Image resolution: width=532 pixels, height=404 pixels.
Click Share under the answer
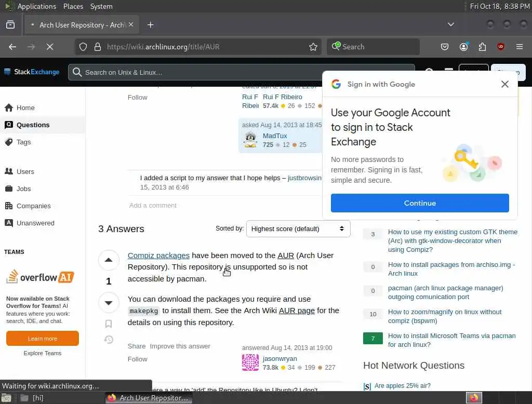[x=137, y=346]
